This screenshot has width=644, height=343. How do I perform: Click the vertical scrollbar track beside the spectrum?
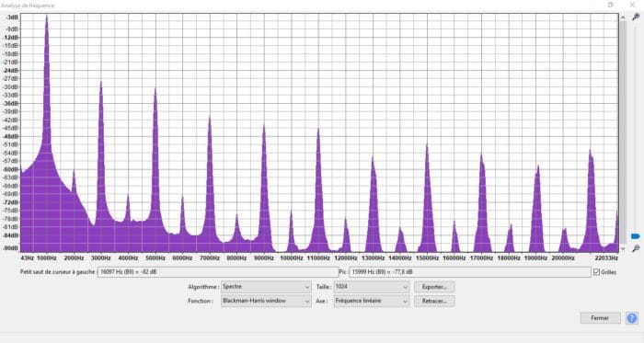pos(623,131)
